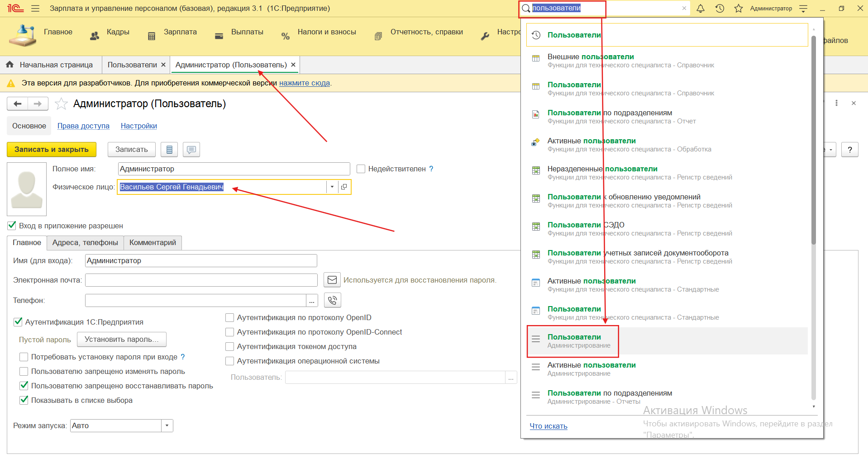Expand the Физическое лицо dropdown

tap(332, 187)
